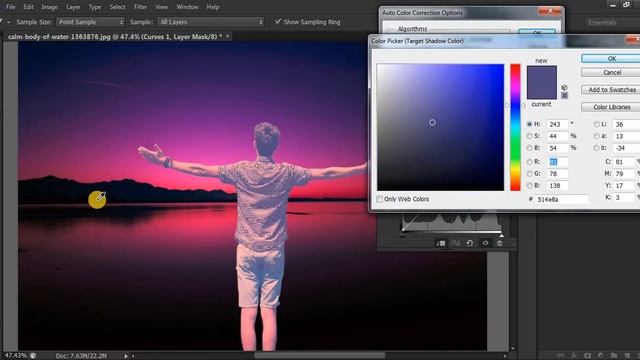Open the Layer menu

point(73,7)
